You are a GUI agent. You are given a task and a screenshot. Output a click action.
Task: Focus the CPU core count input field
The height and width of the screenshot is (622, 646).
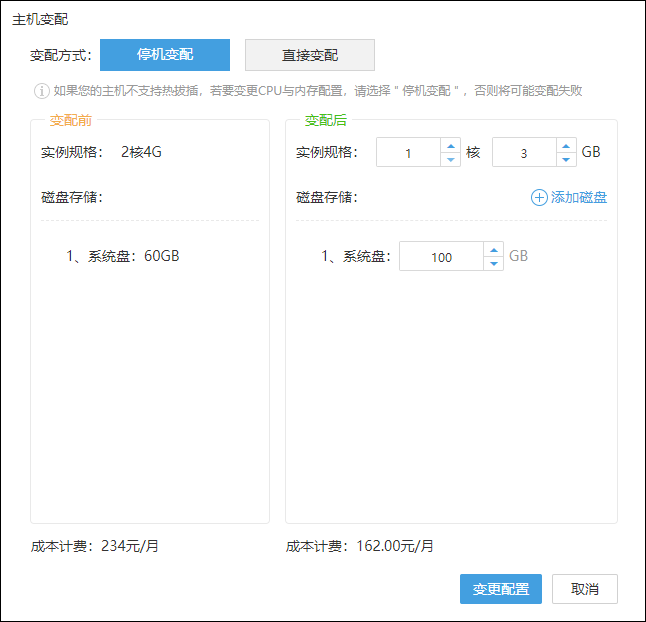pos(408,153)
